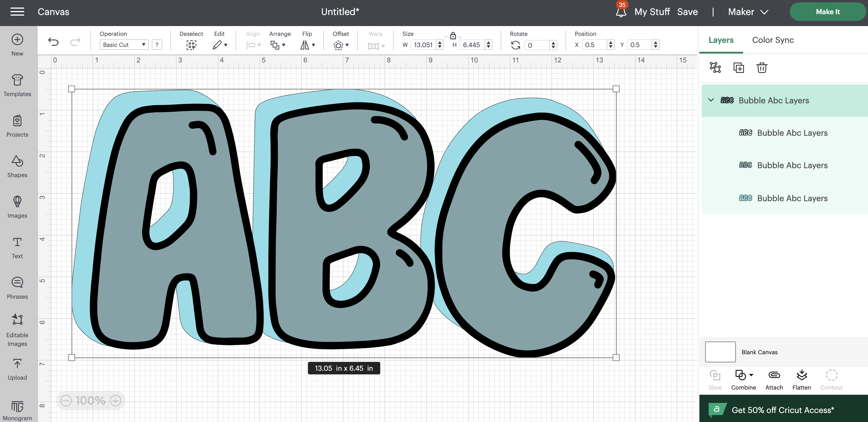Open the Offset dropdown
The width and height of the screenshot is (868, 422).
(341, 45)
